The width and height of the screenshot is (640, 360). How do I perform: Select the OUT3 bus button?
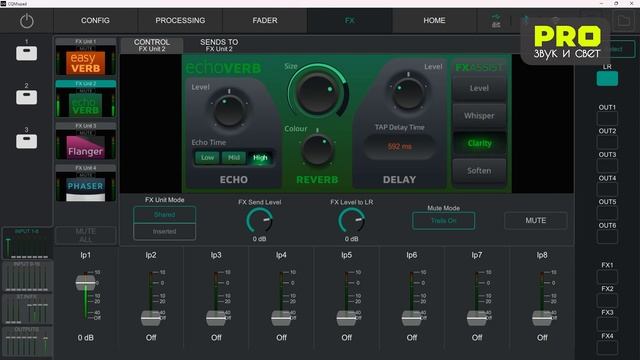(607, 166)
